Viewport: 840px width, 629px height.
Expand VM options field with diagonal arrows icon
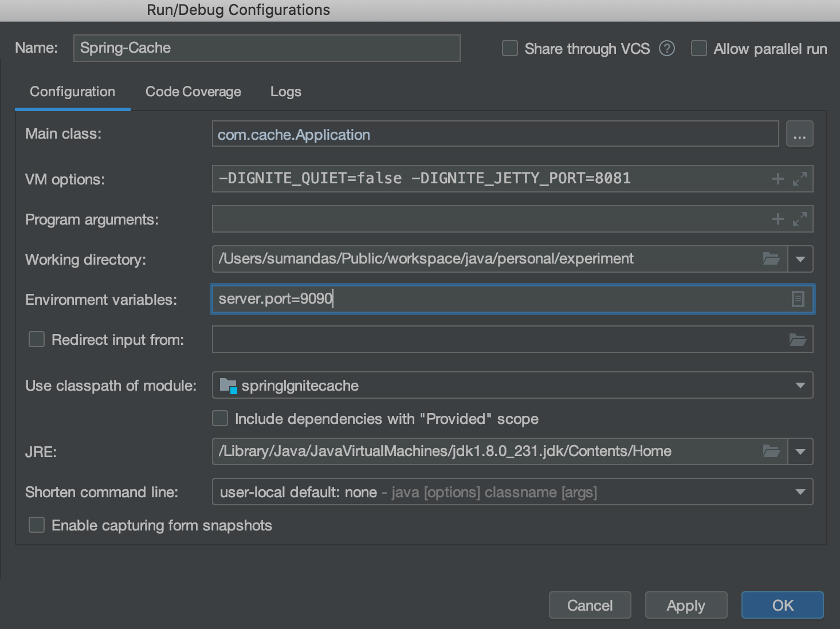pyautogui.click(x=799, y=178)
